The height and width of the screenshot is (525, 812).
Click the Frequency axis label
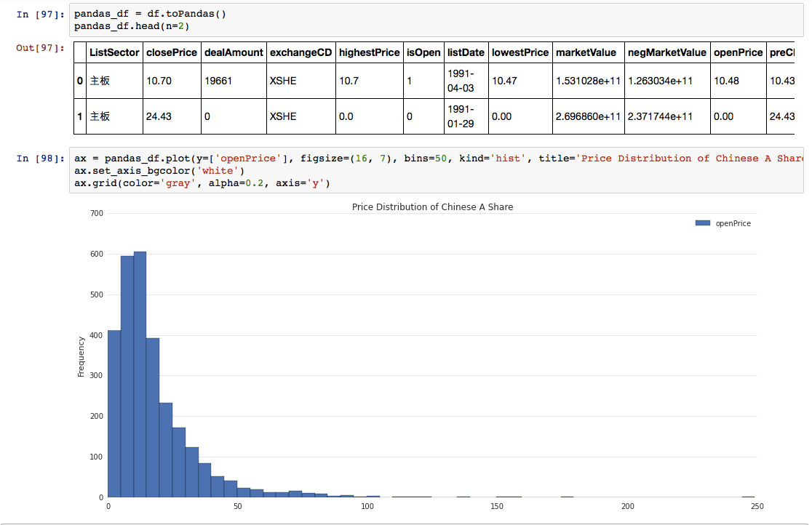pyautogui.click(x=81, y=355)
